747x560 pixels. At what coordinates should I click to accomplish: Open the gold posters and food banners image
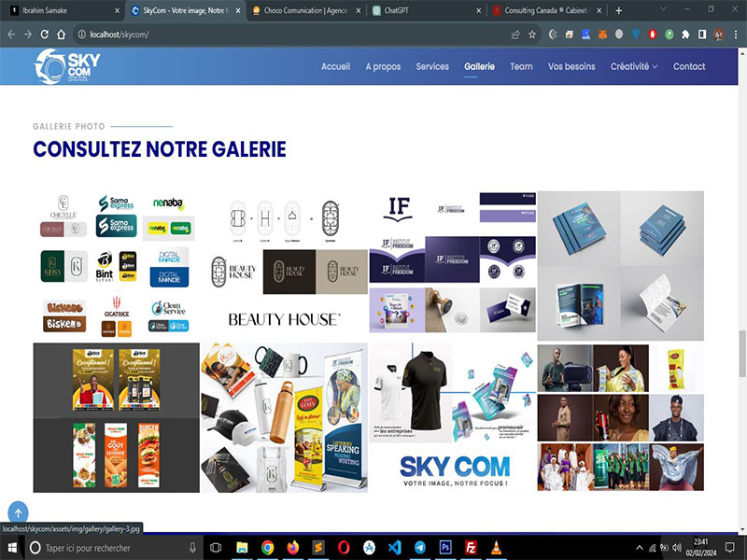click(116, 417)
